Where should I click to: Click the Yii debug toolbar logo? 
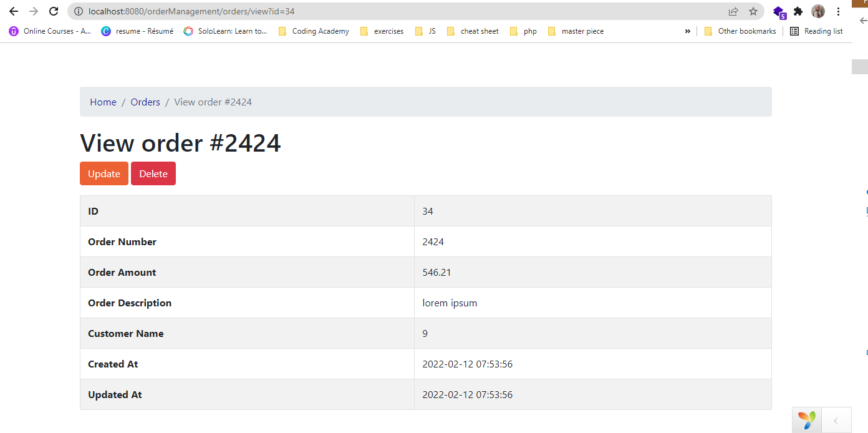[806, 420]
